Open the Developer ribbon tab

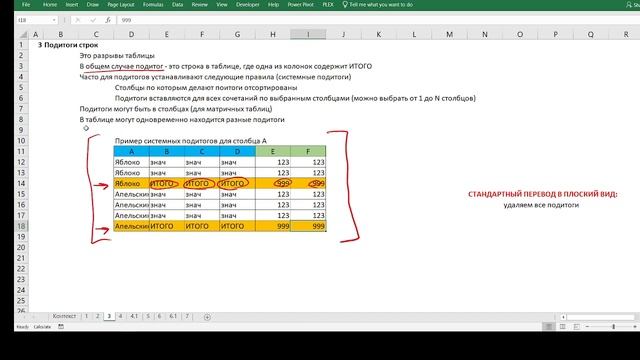point(247,4)
